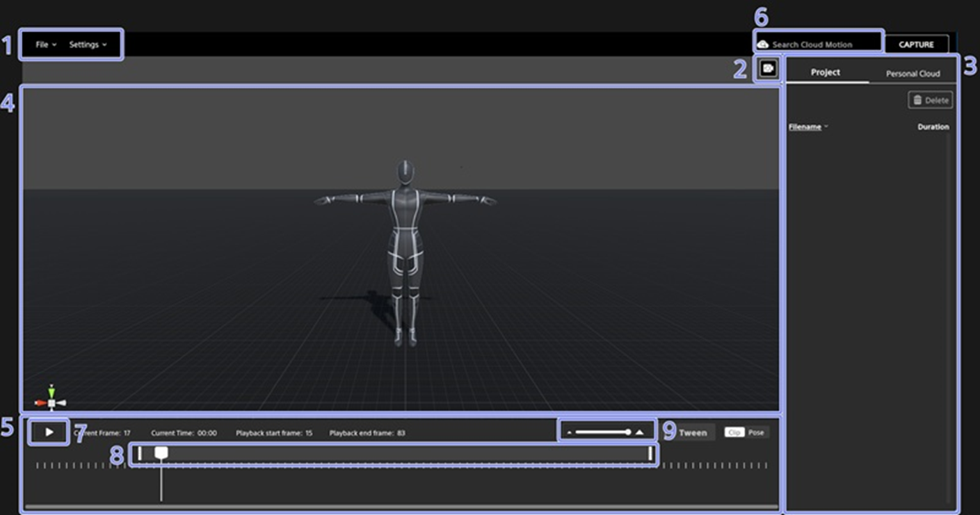Click the trash icon on the Delete button
The width and height of the screenshot is (980, 515).
point(917,99)
